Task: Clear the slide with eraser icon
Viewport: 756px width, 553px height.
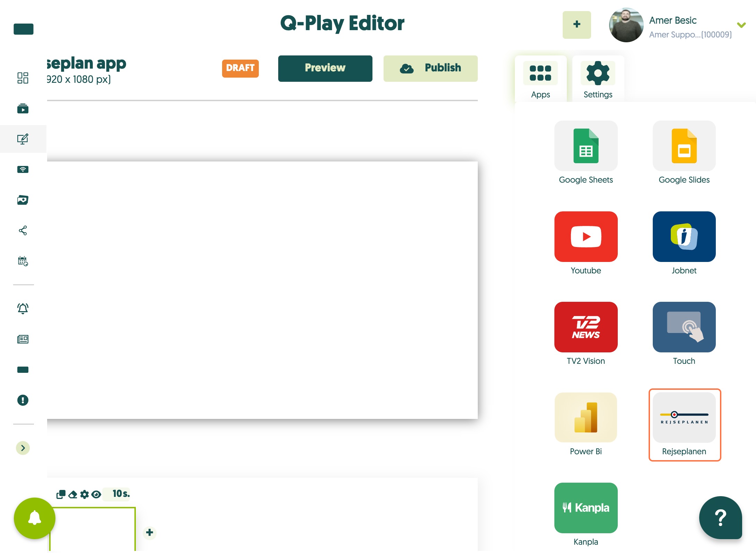Action: [73, 494]
